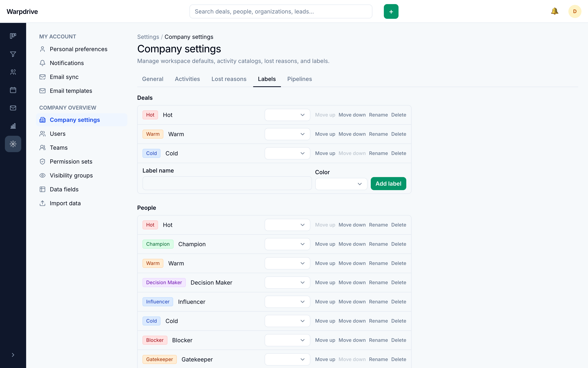The width and height of the screenshot is (588, 368).
Task: Click the eye icon beside Visibility groups
Action: pos(42,175)
